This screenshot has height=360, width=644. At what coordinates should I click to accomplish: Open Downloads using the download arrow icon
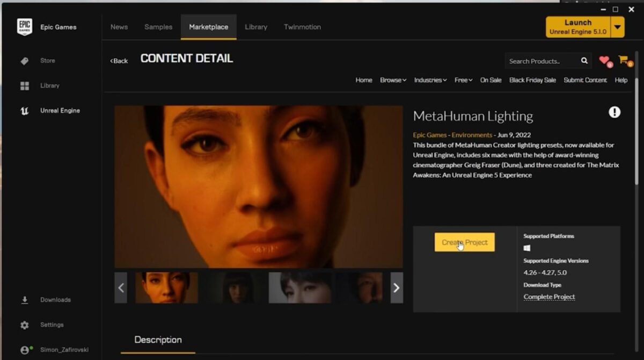point(25,300)
